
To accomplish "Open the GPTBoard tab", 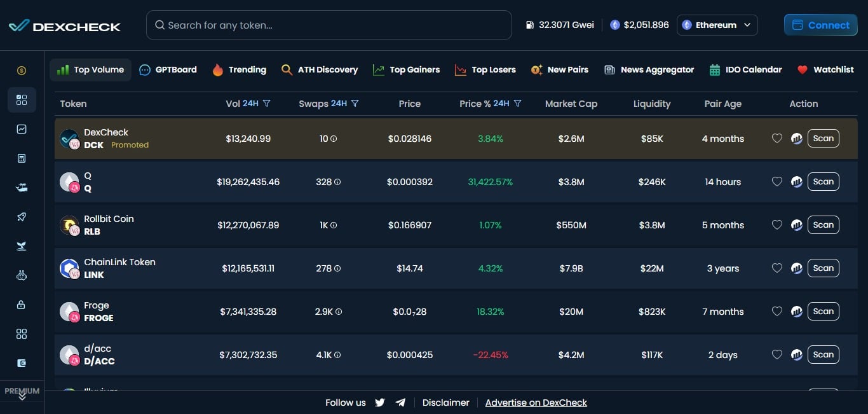I will pos(168,70).
